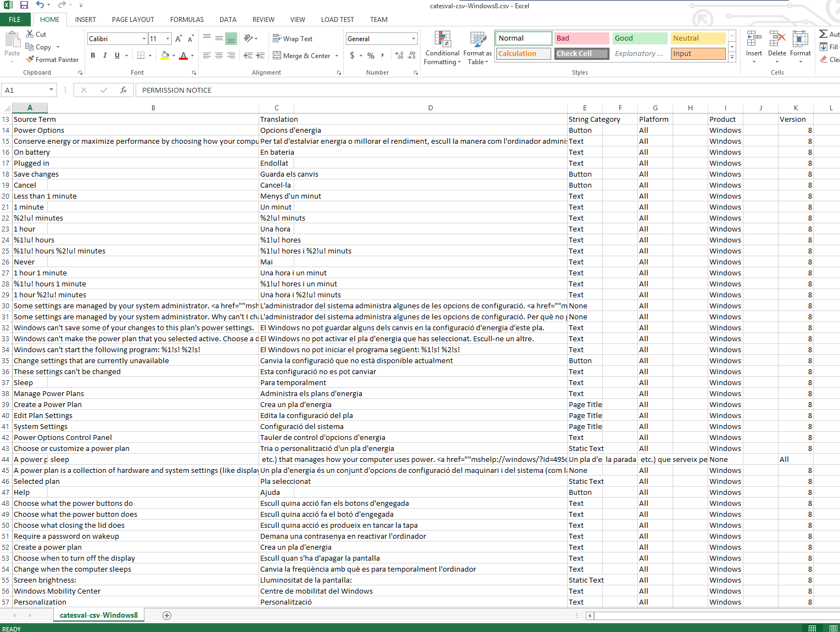Add a new sheet with plus icon
Screen dimensions: 840x632
click(167, 616)
